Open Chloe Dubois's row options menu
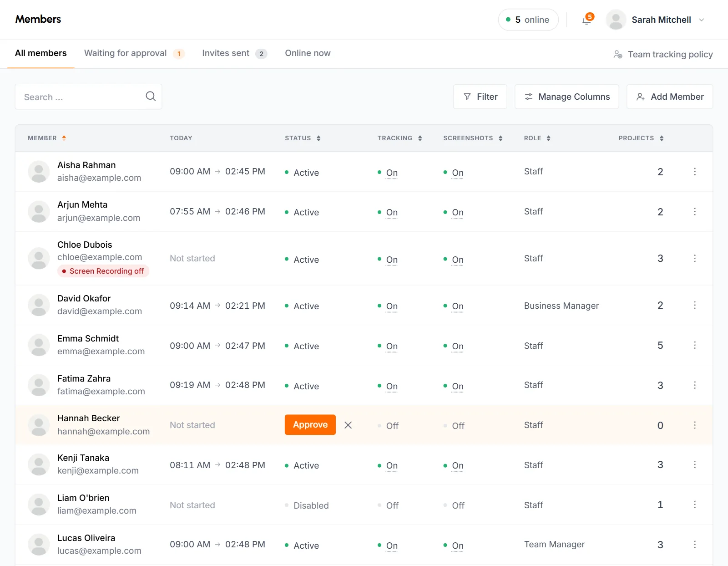 (695, 259)
